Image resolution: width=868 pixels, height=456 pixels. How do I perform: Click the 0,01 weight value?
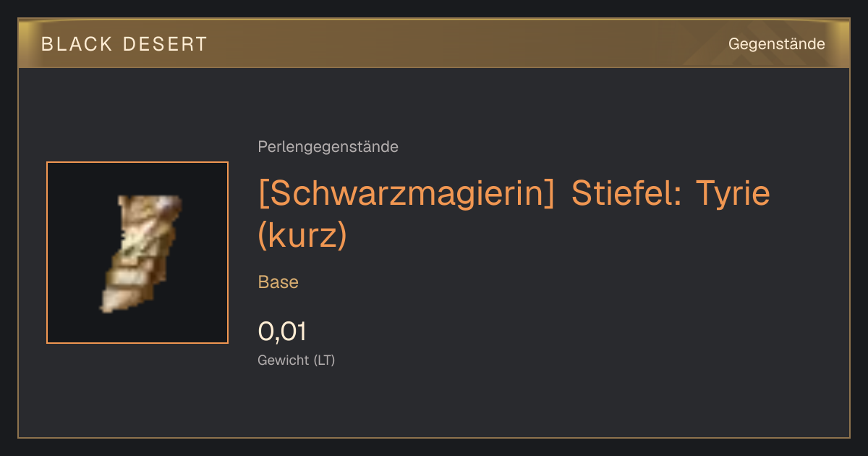pyautogui.click(x=282, y=332)
